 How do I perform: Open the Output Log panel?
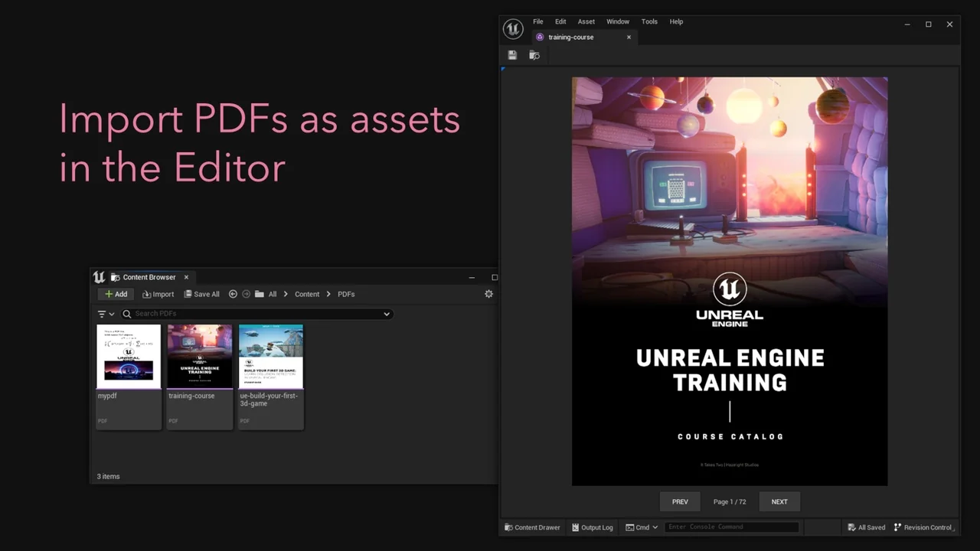click(x=592, y=527)
